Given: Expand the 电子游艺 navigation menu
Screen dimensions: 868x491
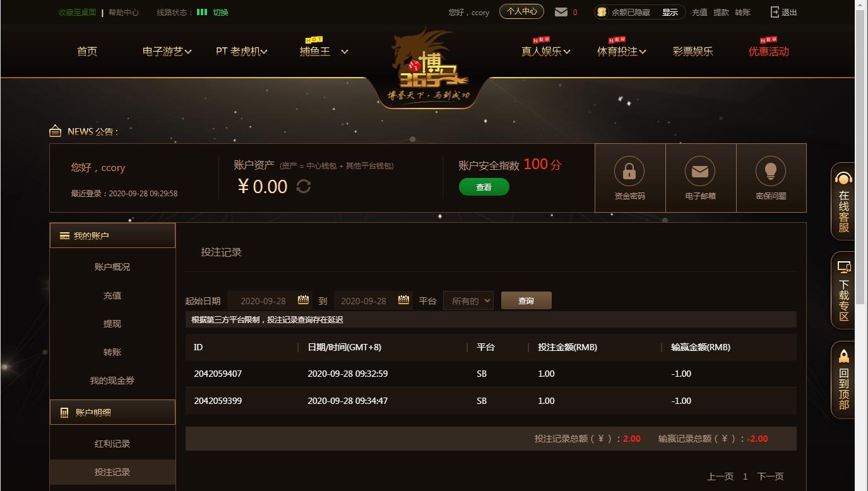Looking at the screenshot, I should click(x=167, y=51).
